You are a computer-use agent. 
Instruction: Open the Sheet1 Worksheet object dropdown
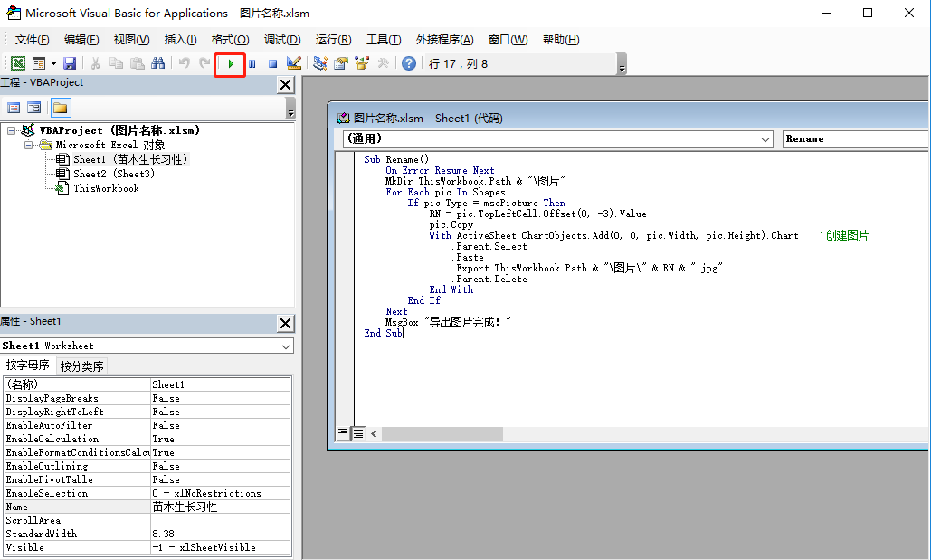click(286, 346)
